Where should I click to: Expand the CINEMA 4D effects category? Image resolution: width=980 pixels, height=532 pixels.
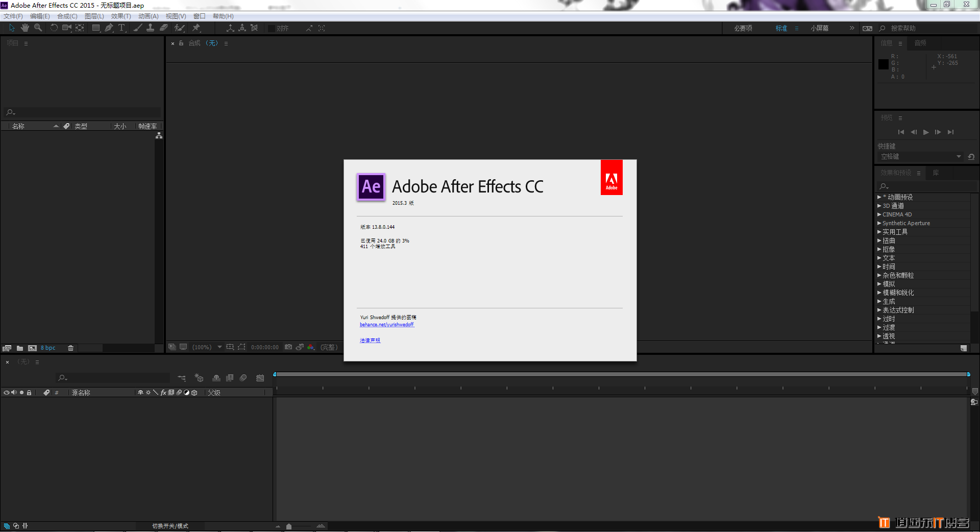click(x=879, y=214)
